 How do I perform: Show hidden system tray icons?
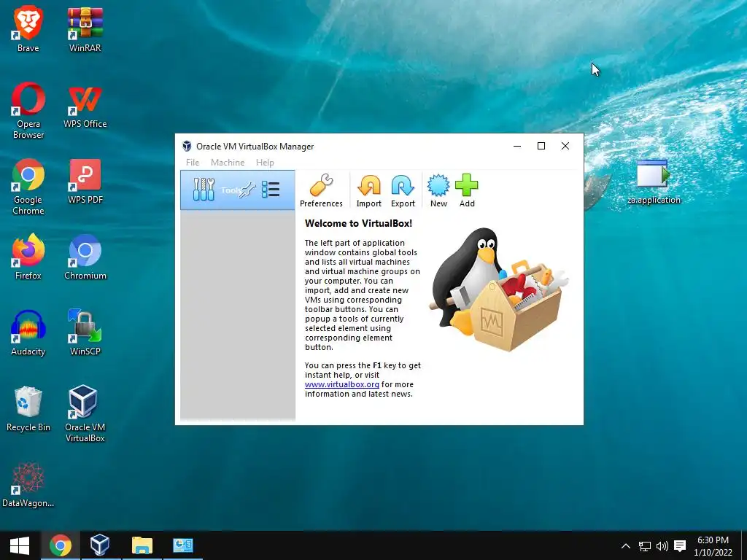[x=626, y=546]
